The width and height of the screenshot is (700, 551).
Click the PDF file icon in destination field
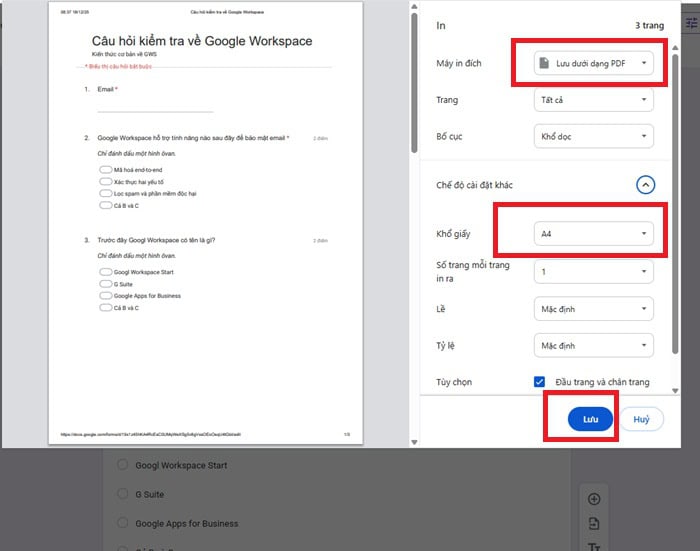click(543, 64)
